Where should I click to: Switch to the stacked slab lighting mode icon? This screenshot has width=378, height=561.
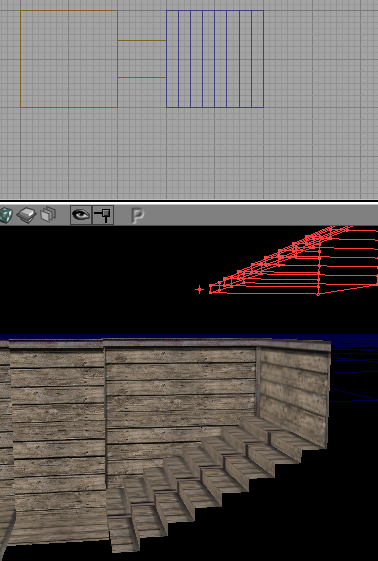point(27,215)
